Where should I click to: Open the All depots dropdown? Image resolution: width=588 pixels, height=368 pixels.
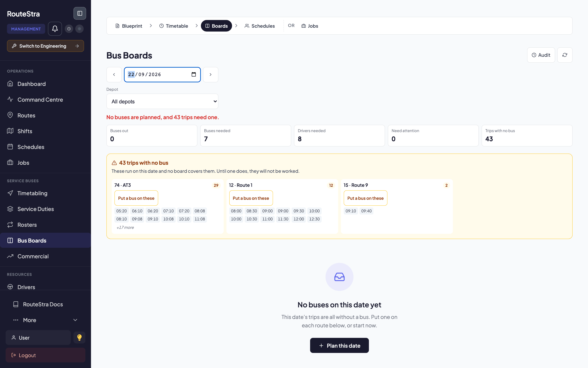[162, 101]
